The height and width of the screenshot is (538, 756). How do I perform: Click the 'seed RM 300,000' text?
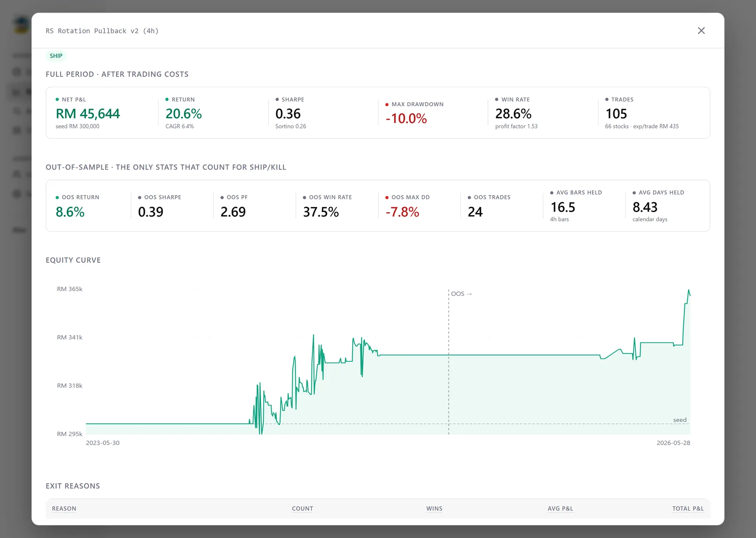click(x=77, y=126)
